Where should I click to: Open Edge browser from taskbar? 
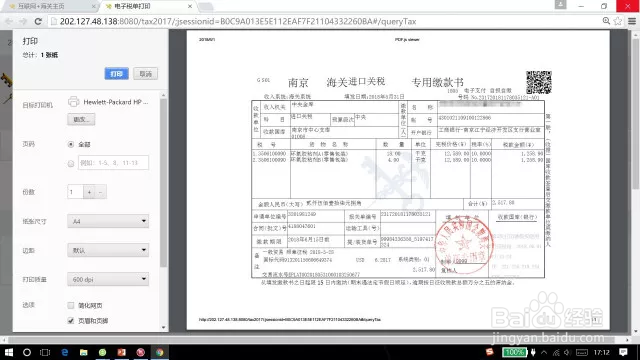64,352
